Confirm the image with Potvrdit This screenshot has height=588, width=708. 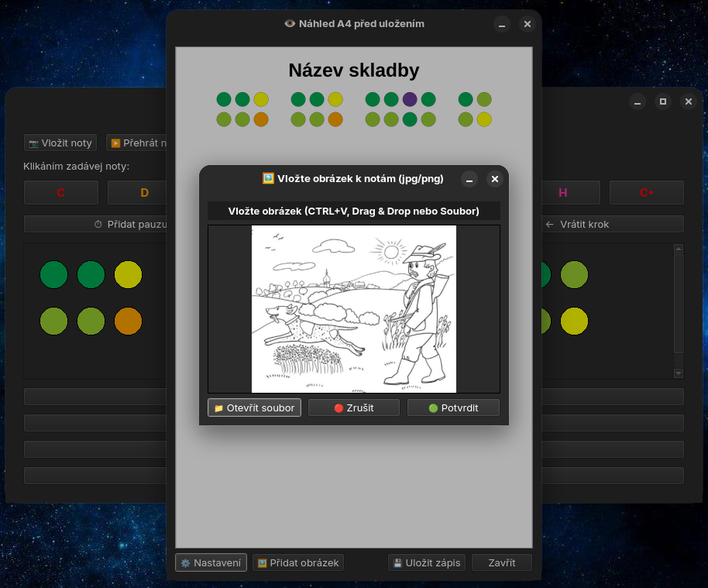(x=453, y=407)
